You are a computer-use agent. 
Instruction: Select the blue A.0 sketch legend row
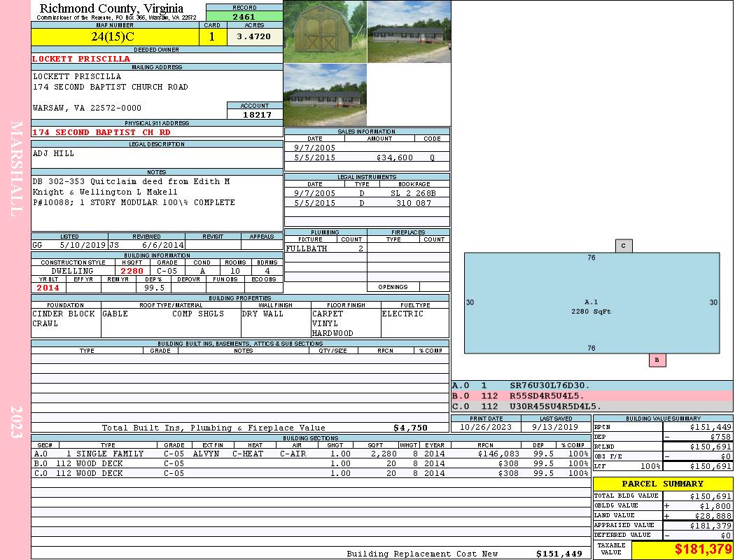[x=591, y=386]
